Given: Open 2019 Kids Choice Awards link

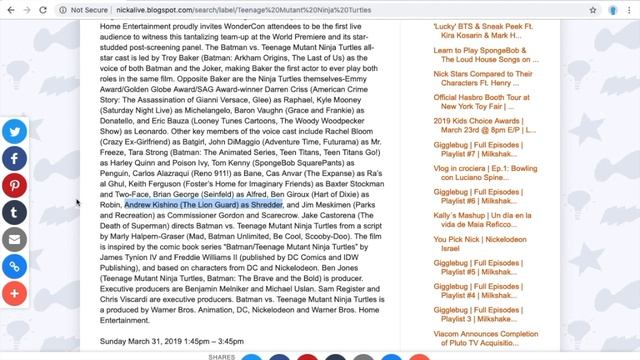Looking at the screenshot, I should (484, 125).
